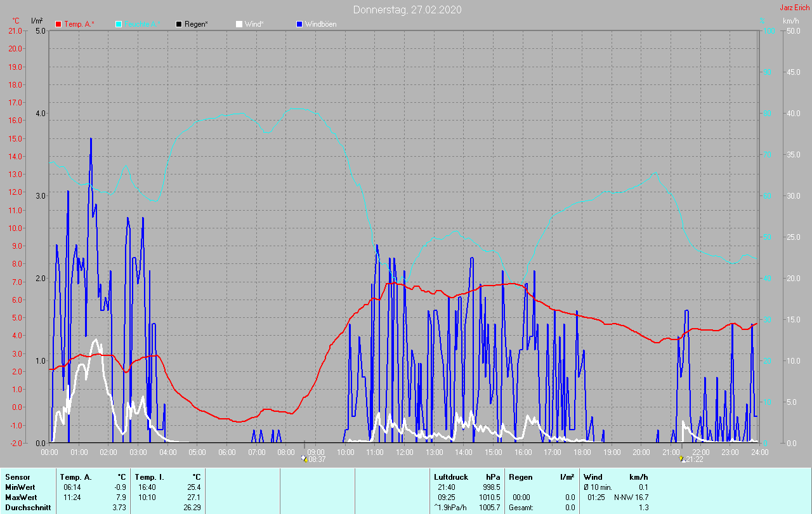Click the Sensor header in statistics table
This screenshot has width=812, height=514.
[17, 477]
